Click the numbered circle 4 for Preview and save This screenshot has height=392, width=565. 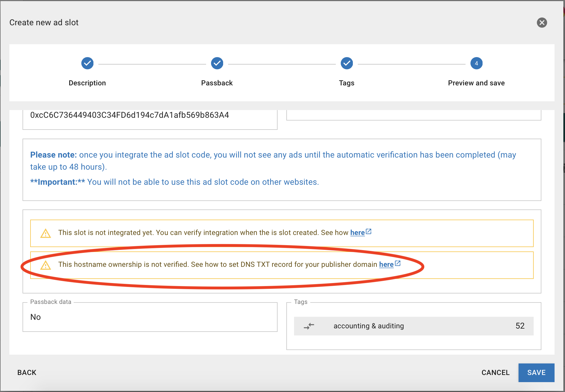476,63
